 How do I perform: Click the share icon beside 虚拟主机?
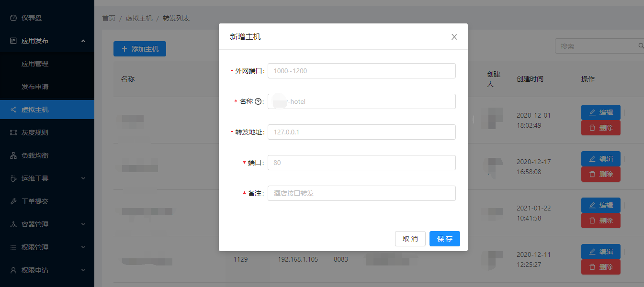tap(13, 110)
